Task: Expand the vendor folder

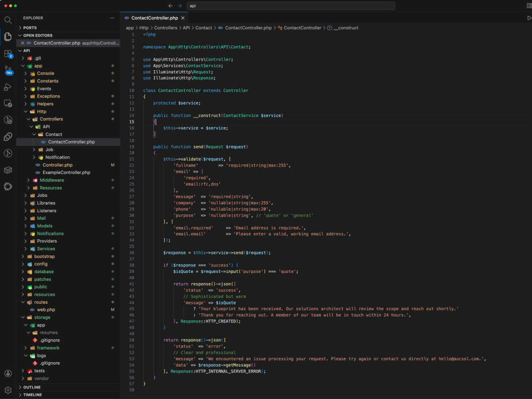Action: 68,378
